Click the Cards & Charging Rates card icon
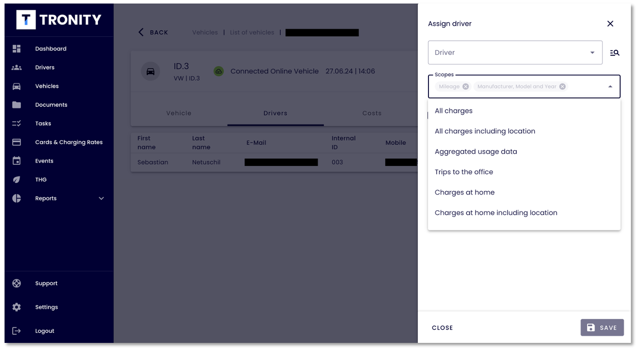The height and width of the screenshot is (356, 644). coord(17,142)
